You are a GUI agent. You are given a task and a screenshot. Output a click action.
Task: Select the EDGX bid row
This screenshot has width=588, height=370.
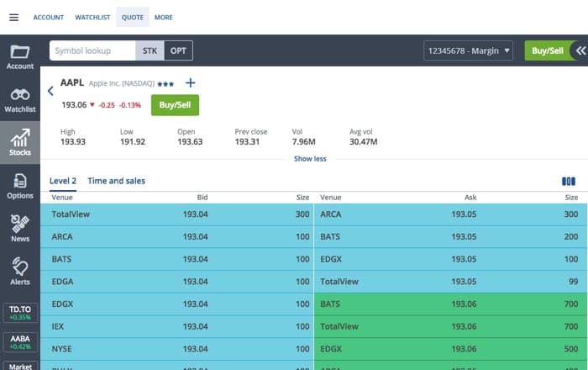(x=176, y=304)
